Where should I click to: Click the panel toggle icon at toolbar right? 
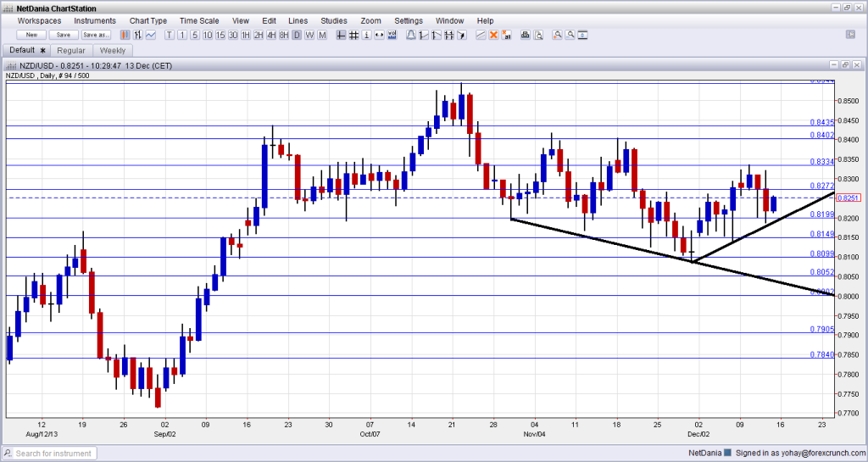pos(851,34)
